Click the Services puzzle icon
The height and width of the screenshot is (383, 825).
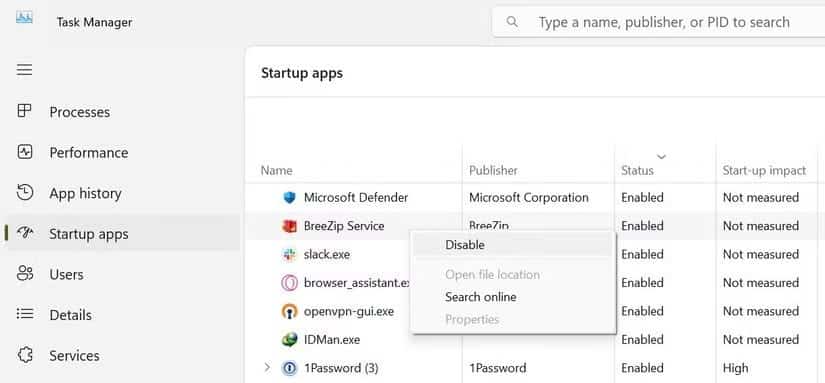point(24,355)
